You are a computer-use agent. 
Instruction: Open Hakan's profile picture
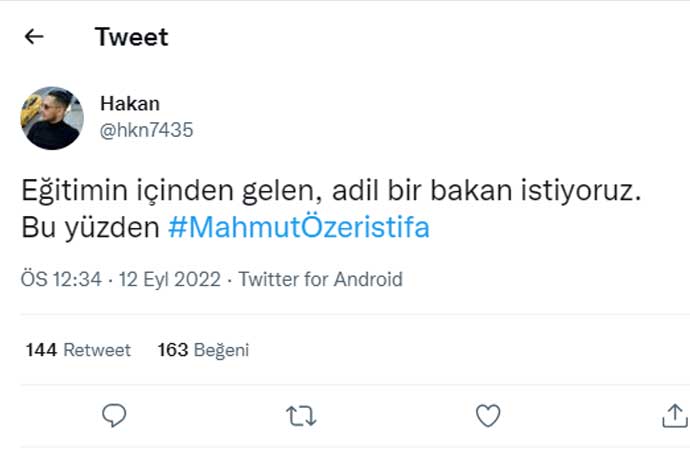[x=52, y=118]
